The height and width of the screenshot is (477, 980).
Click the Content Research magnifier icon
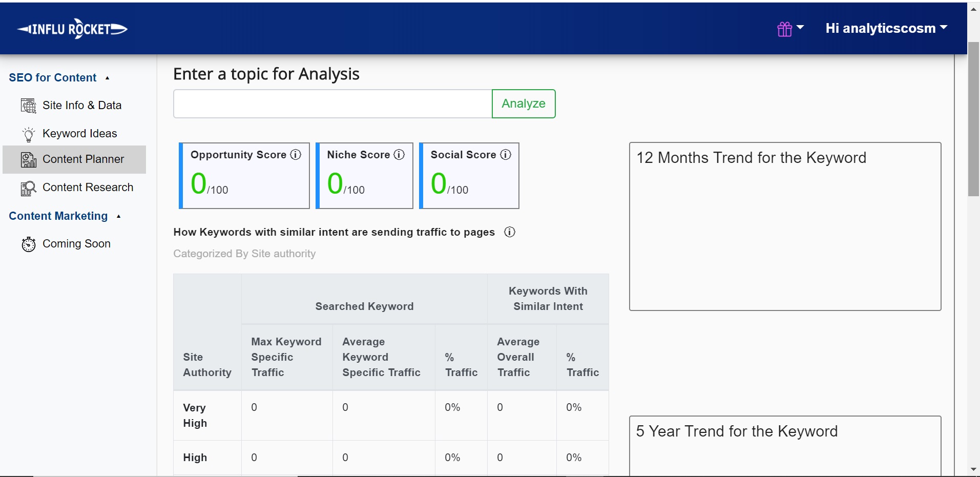pyautogui.click(x=29, y=188)
